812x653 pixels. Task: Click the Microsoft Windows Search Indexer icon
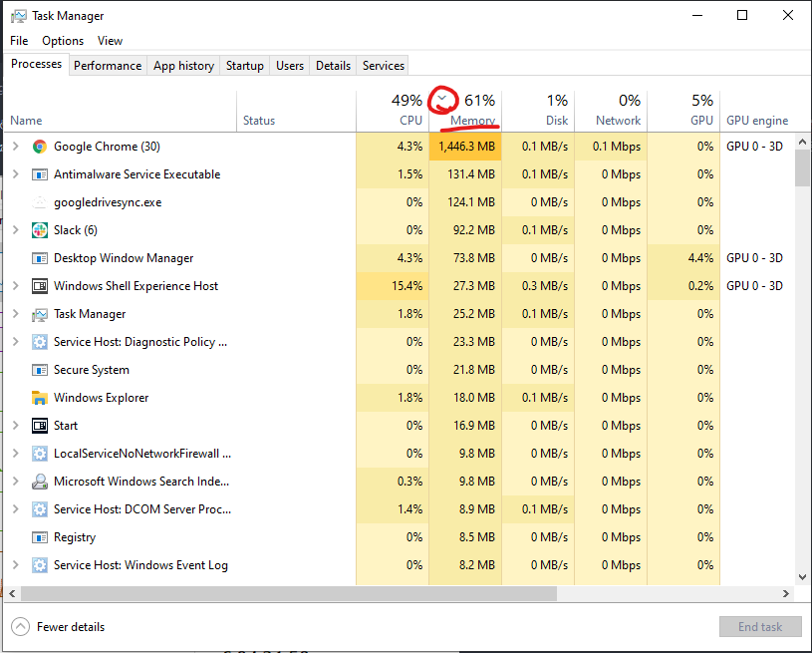[x=40, y=482]
